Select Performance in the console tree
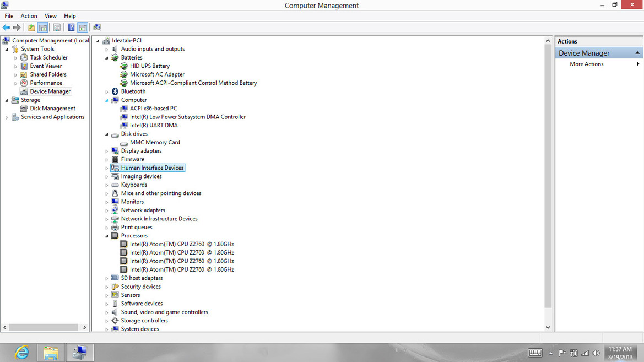Screen dimensions: 644x362 [46, 83]
